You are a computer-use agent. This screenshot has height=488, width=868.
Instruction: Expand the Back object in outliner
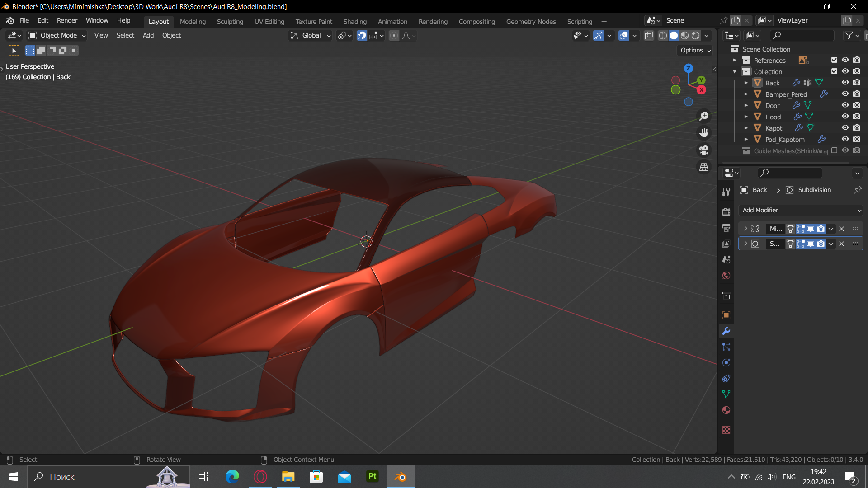click(746, 83)
